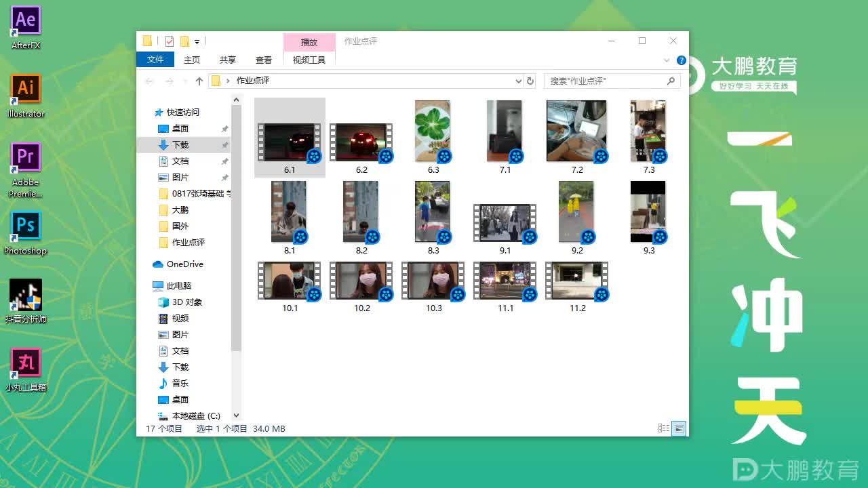Open the Adobe Premiere desktop shortcut

26,169
